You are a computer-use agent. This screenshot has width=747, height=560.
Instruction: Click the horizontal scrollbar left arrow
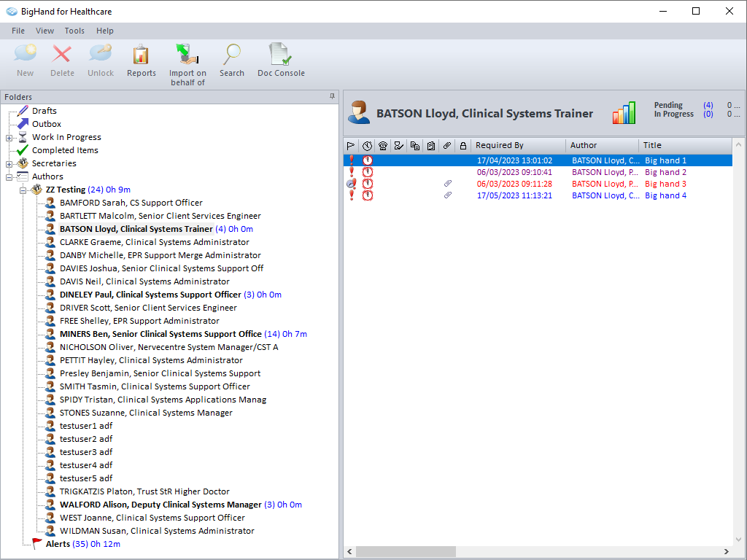[x=349, y=551]
